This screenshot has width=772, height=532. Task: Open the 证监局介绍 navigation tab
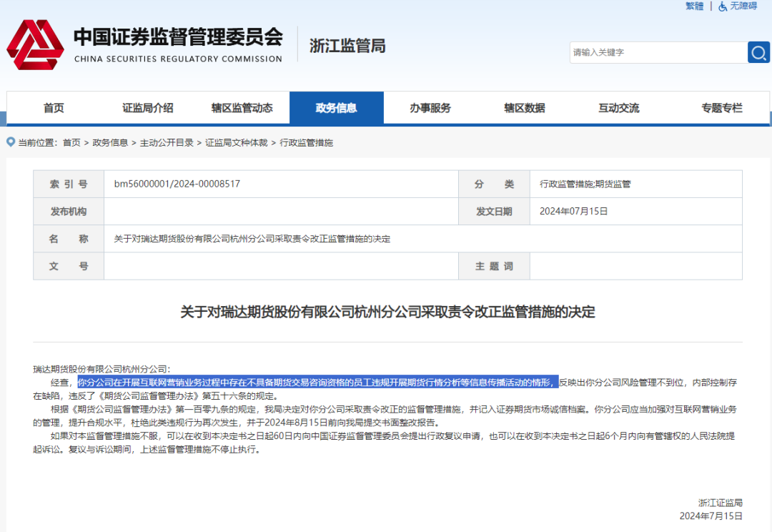[x=147, y=108]
